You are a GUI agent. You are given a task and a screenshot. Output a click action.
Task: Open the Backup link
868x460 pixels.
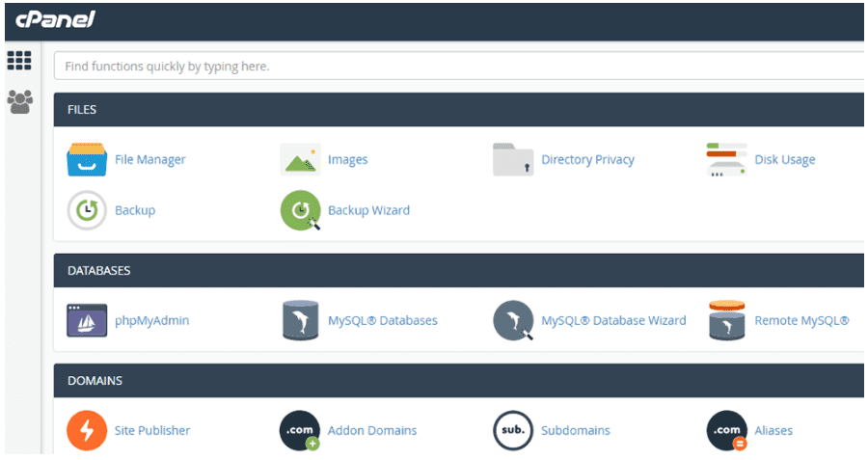click(135, 210)
